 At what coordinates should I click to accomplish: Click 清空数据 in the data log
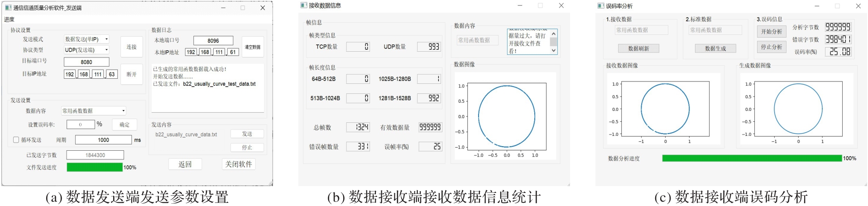click(x=253, y=47)
